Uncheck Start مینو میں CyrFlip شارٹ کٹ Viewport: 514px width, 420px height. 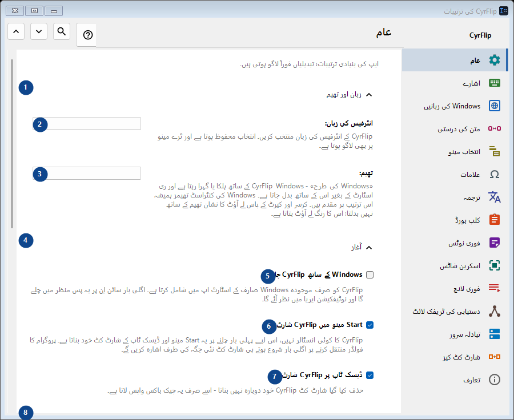coord(370,325)
